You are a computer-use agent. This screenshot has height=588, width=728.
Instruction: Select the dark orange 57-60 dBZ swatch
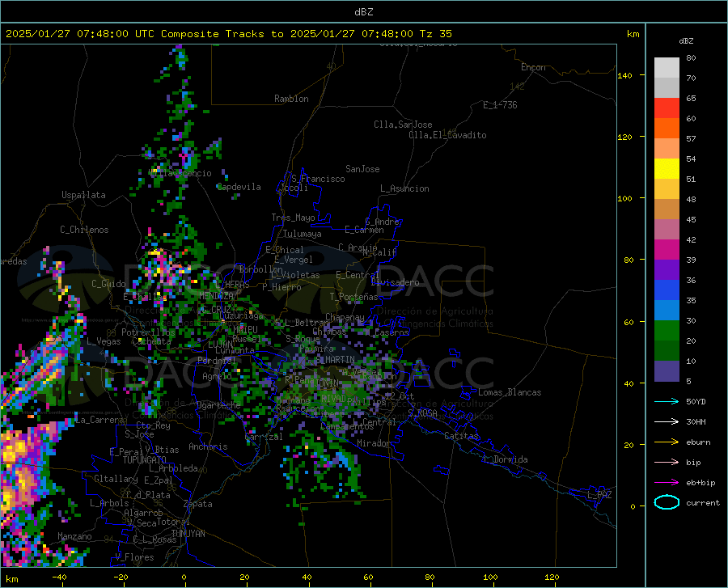[667, 129]
